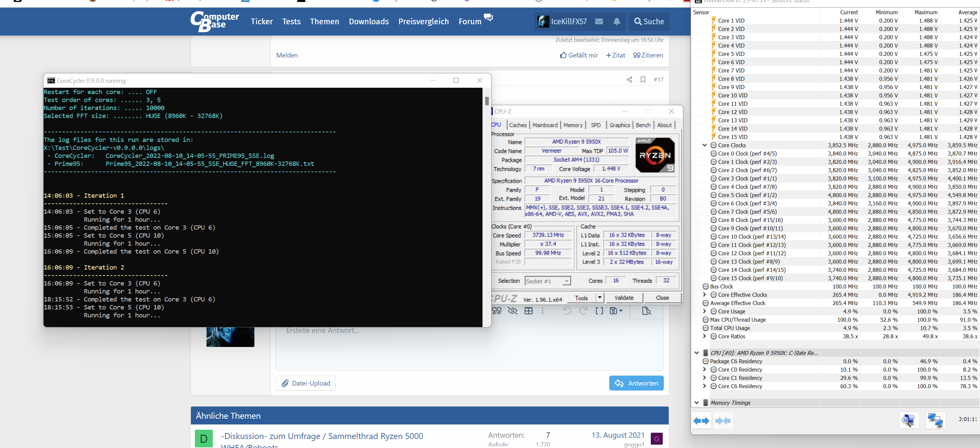Image resolution: width=980 pixels, height=448 pixels.
Task: Click the Validate button in CPU-Z
Action: point(624,298)
